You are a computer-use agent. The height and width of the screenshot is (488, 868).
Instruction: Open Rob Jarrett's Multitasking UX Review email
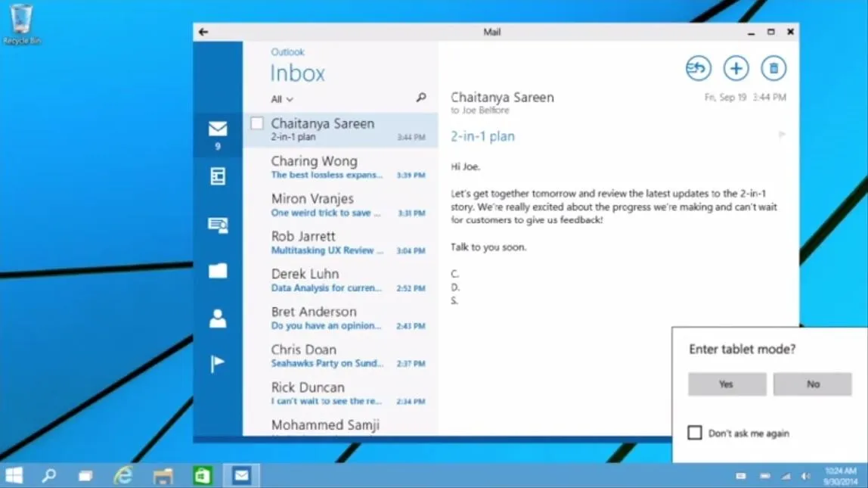click(x=340, y=242)
